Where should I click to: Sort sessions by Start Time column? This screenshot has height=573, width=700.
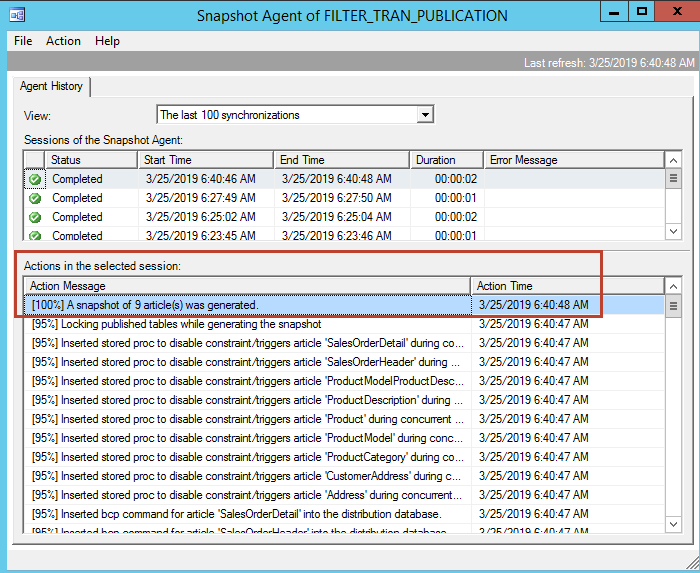[205, 160]
